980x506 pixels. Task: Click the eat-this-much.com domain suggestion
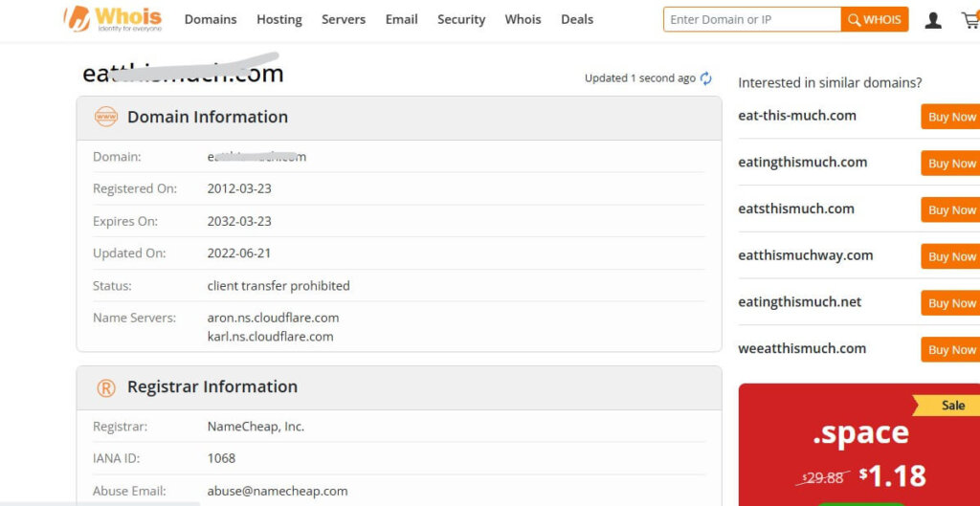(x=797, y=116)
